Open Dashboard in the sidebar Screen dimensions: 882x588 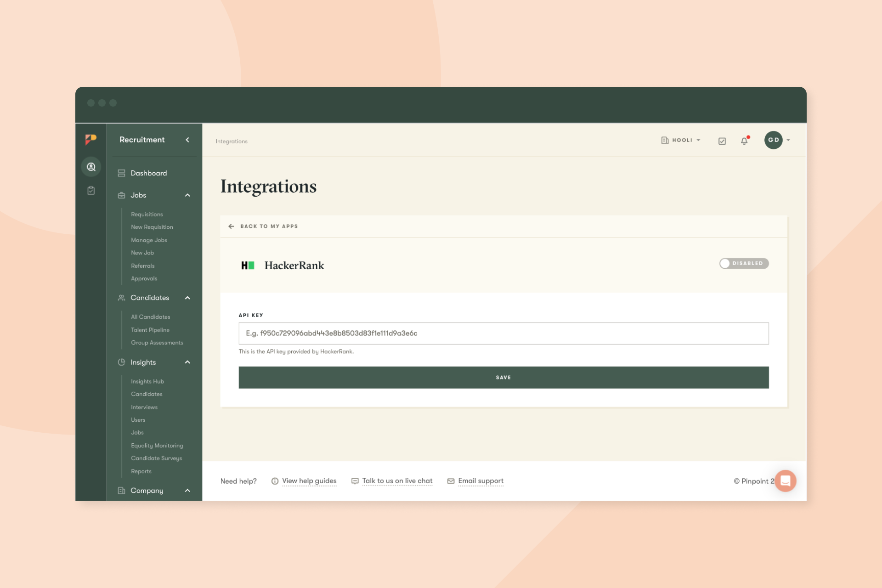pyautogui.click(x=148, y=173)
